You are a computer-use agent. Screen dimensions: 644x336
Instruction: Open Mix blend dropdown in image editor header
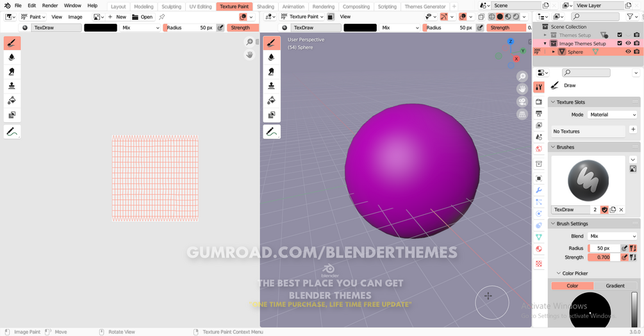point(140,28)
